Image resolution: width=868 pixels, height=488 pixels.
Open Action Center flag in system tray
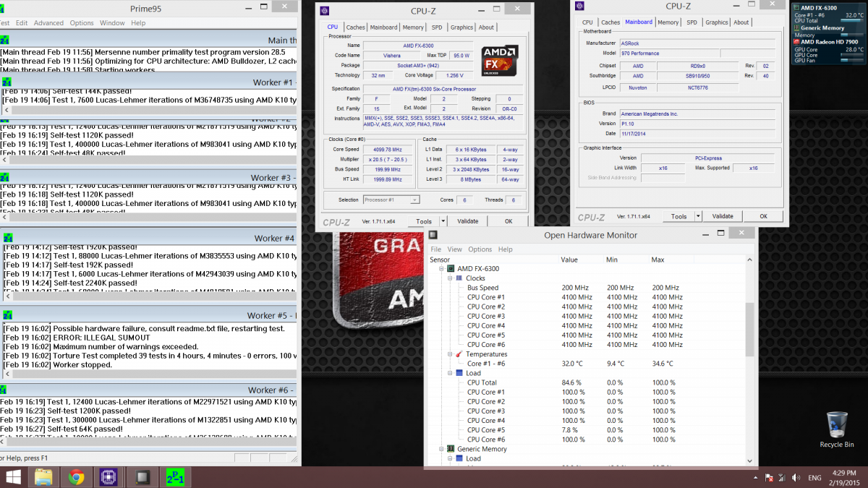[x=768, y=478]
